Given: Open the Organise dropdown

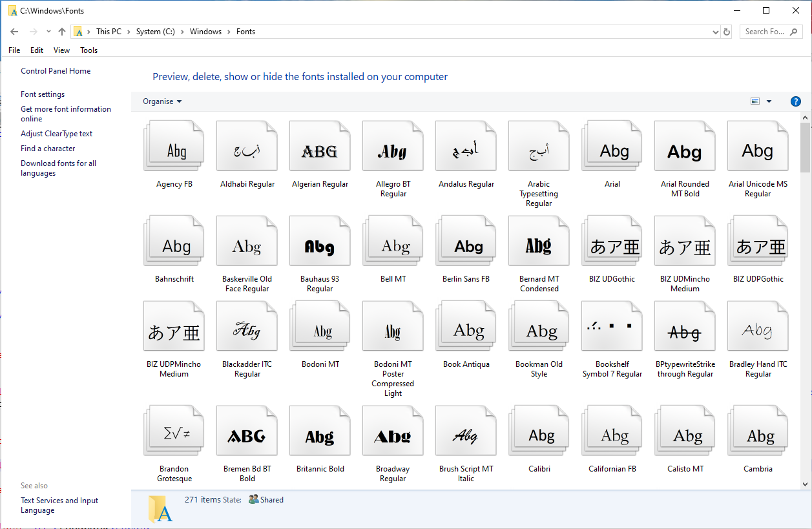Looking at the screenshot, I should (x=162, y=101).
